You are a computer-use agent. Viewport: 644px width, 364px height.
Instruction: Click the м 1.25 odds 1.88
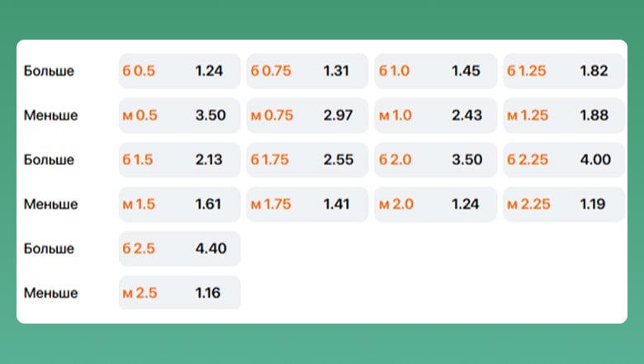point(563,116)
